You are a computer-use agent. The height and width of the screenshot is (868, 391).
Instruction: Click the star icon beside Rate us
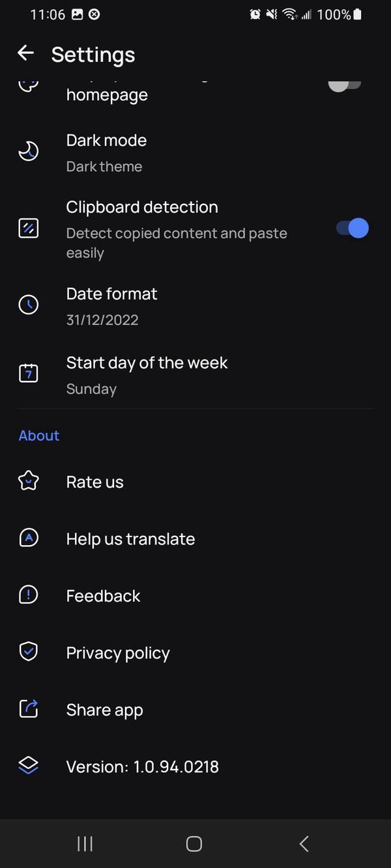click(28, 481)
